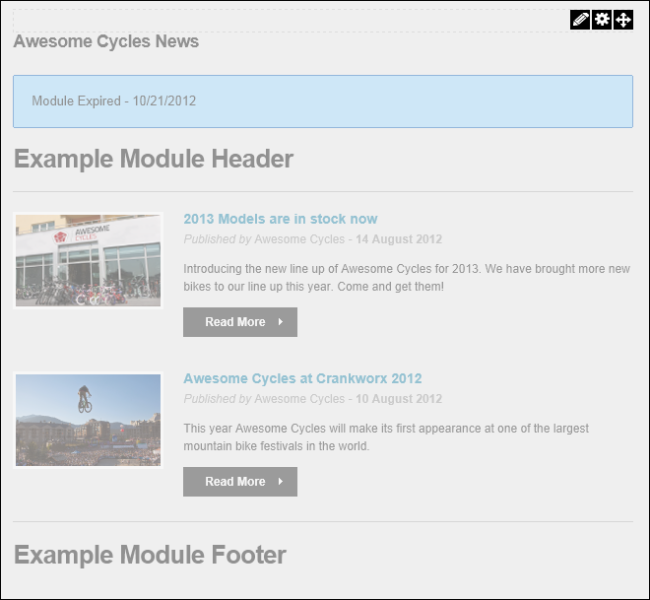Click the 'Example Module Header' heading

153,159
